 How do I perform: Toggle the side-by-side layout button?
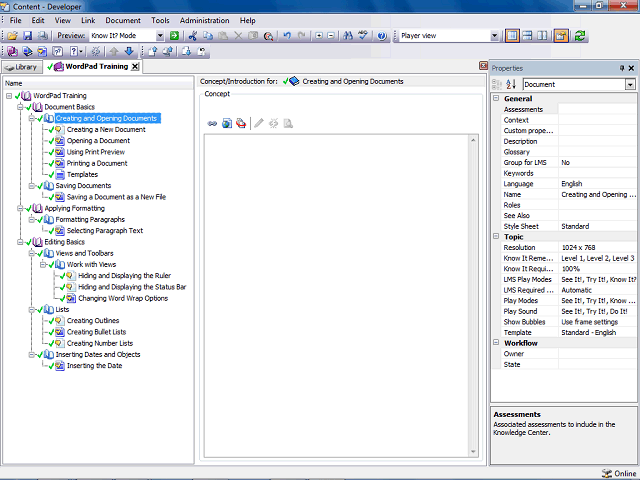542,36
